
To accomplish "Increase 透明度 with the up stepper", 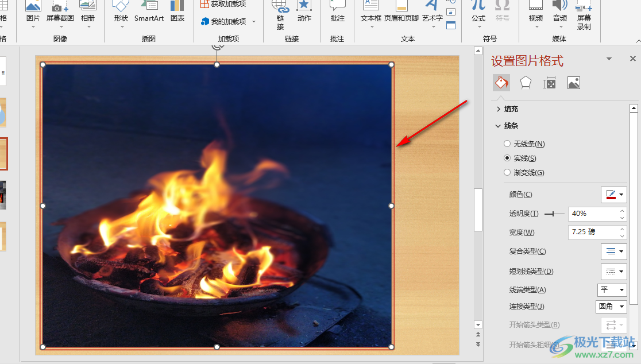I will pyautogui.click(x=622, y=211).
